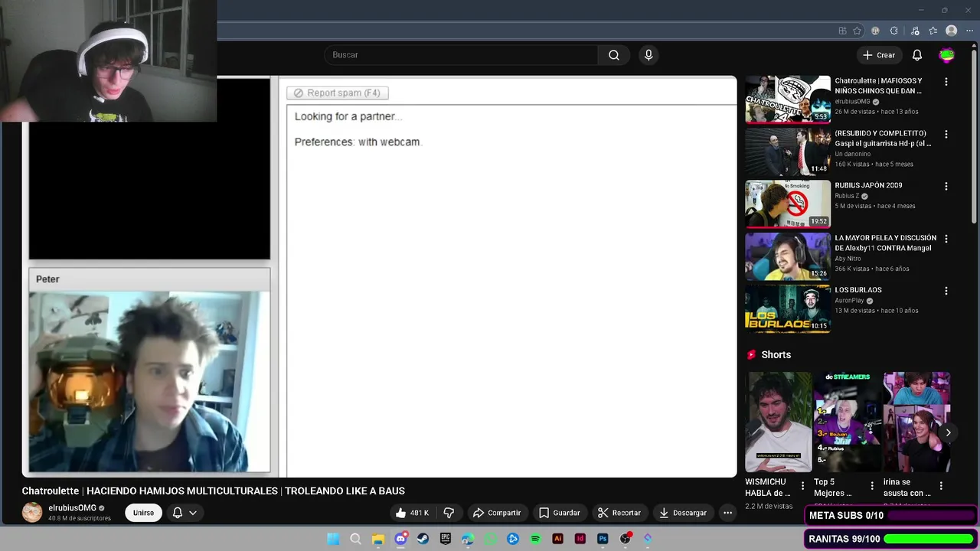Image resolution: width=980 pixels, height=551 pixels.
Task: Open WISMICHU HABLA short thumbnail
Action: pyautogui.click(x=779, y=422)
